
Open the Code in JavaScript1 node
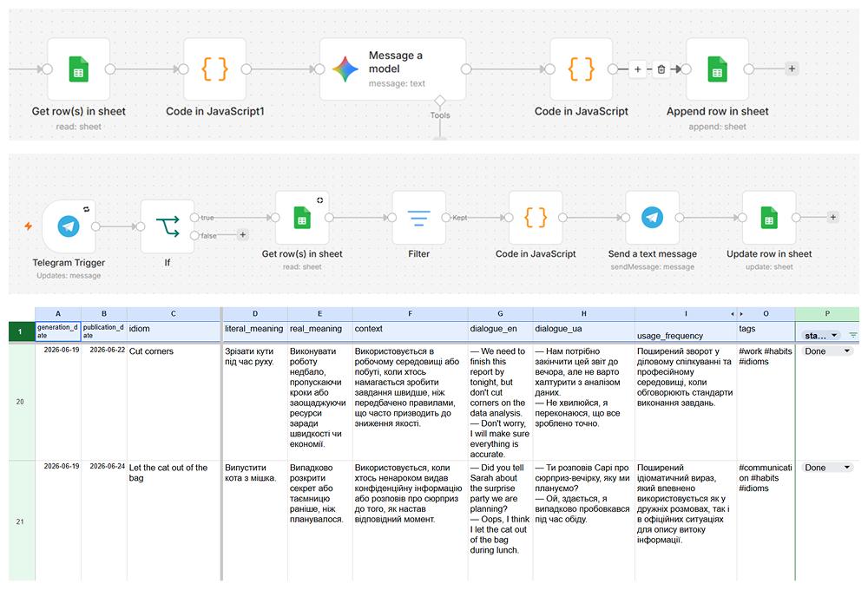pyautogui.click(x=214, y=69)
